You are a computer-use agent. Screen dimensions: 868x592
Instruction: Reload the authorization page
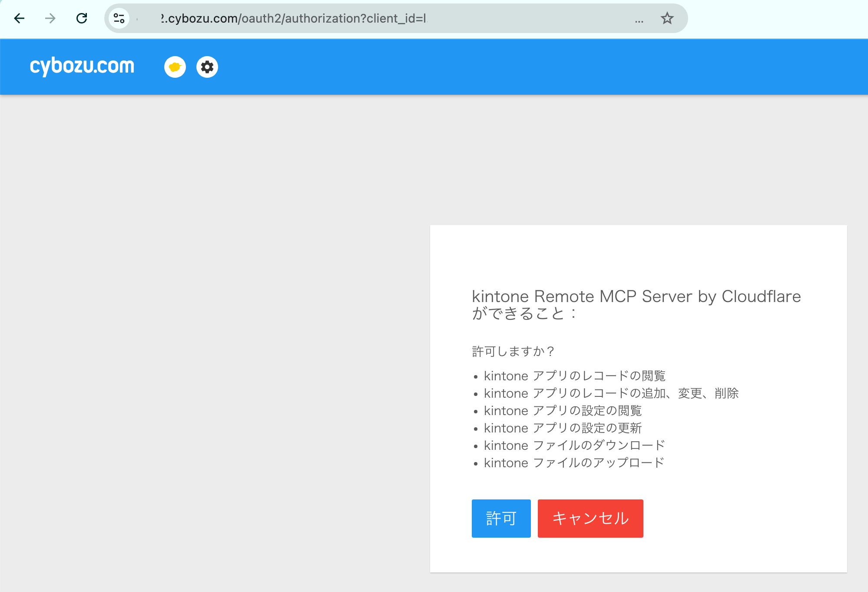point(82,18)
